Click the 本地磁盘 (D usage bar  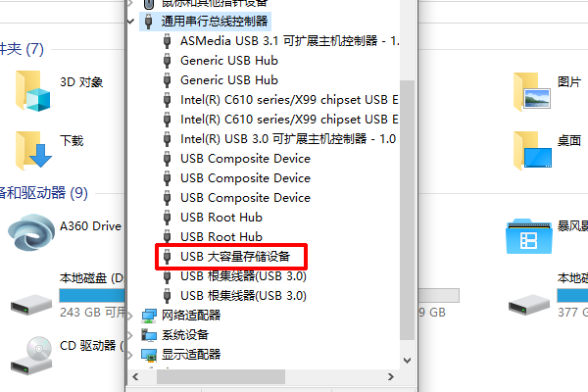tap(92, 296)
